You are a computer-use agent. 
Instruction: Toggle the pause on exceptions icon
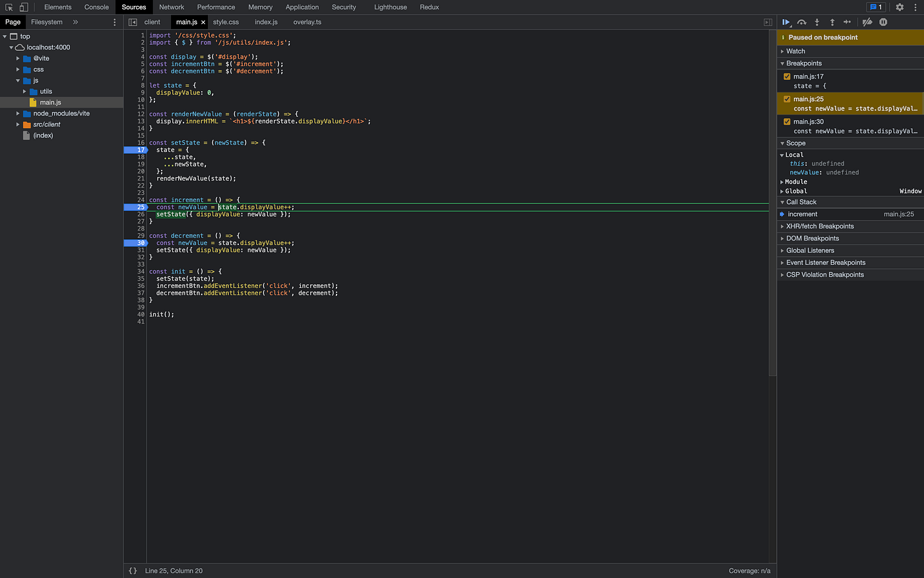(x=883, y=22)
